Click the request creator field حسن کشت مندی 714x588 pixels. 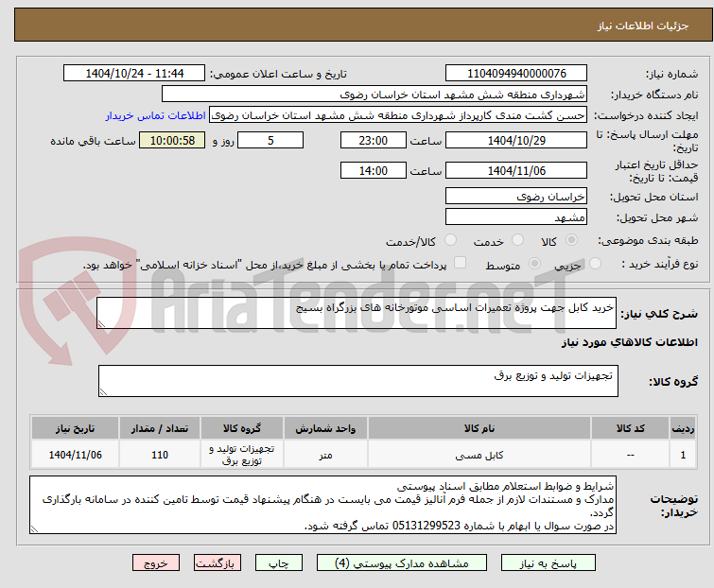point(398,115)
